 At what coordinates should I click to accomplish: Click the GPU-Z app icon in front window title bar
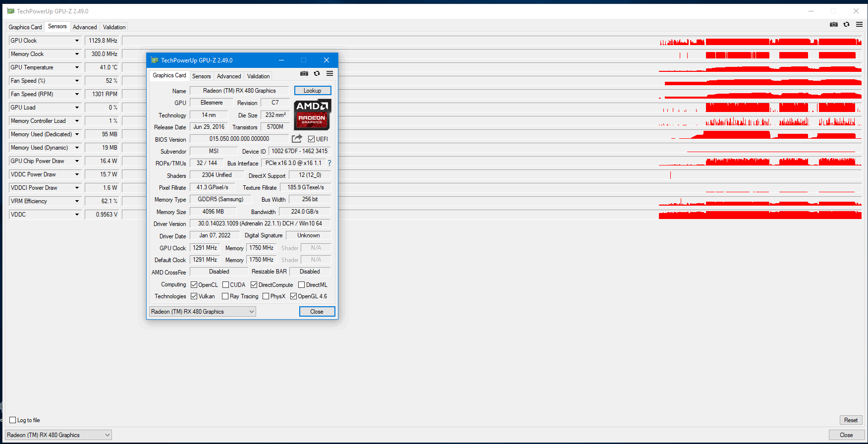tap(155, 60)
